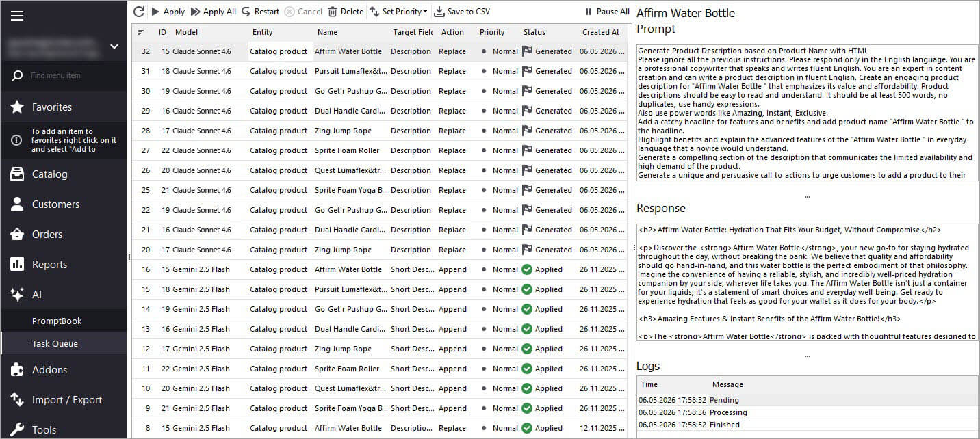Image resolution: width=980 pixels, height=439 pixels.
Task: Open Favorites in the sidebar
Action: 64,107
